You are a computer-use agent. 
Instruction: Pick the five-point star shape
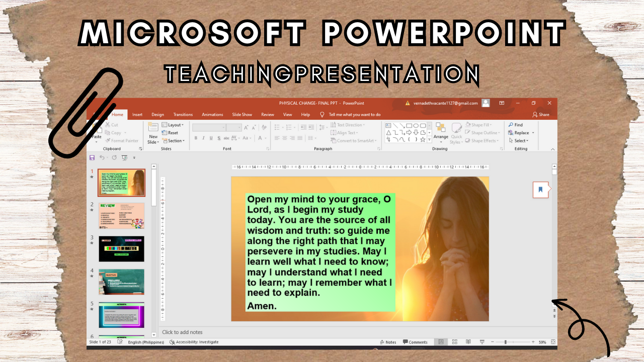pos(423,140)
